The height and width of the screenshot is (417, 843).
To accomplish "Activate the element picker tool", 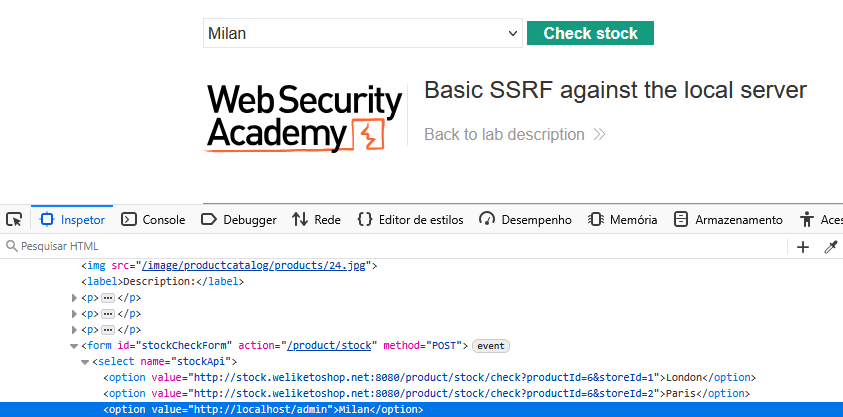I will tap(14, 220).
